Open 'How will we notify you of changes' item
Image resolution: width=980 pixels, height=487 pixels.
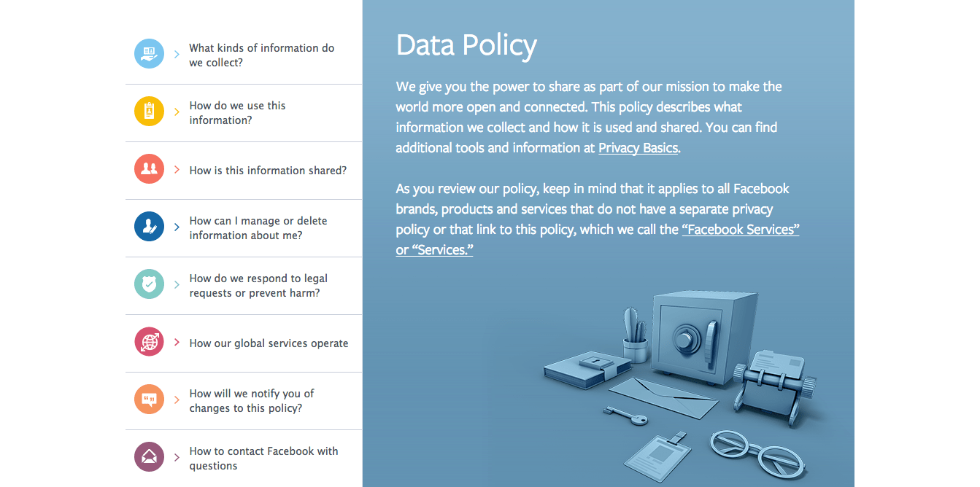click(251, 401)
